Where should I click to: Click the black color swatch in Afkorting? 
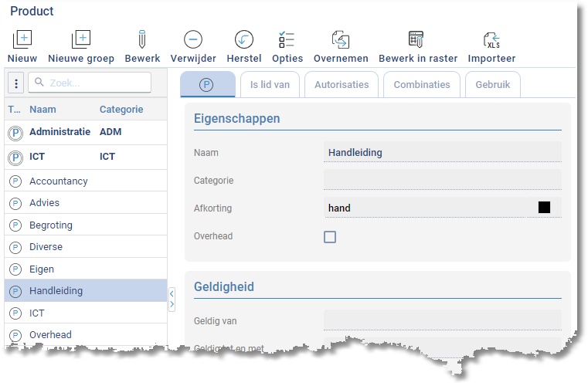pos(544,207)
